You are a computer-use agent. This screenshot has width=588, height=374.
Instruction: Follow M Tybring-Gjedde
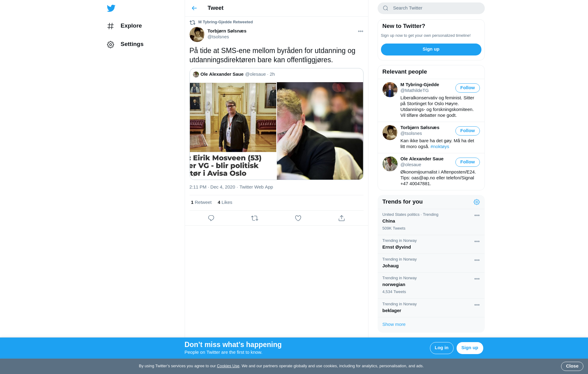coord(467,88)
